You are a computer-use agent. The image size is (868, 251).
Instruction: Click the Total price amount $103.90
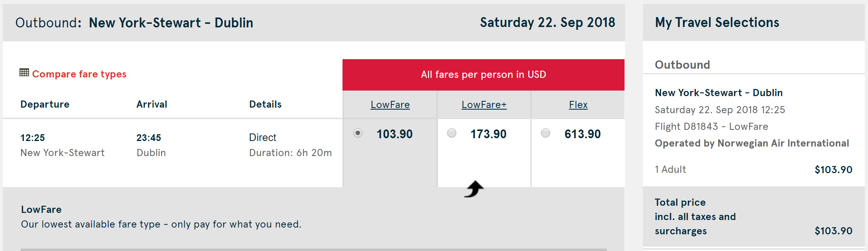pos(833,231)
